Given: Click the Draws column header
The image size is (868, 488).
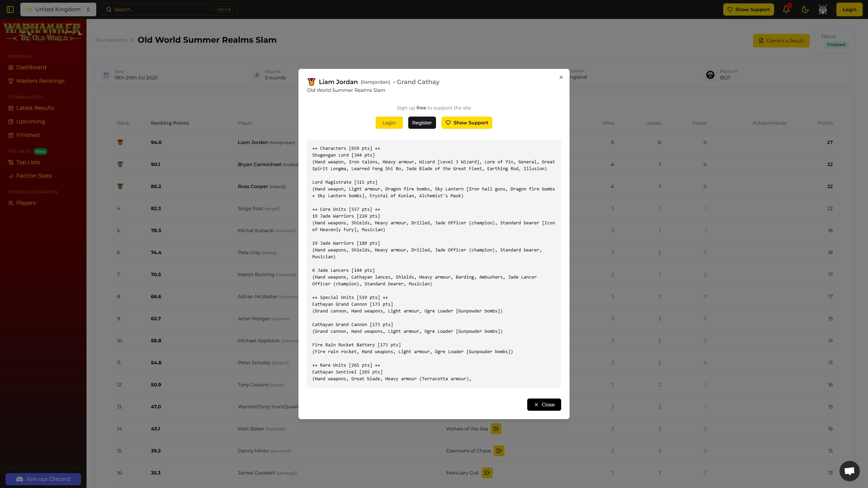Looking at the screenshot, I should coord(699,123).
